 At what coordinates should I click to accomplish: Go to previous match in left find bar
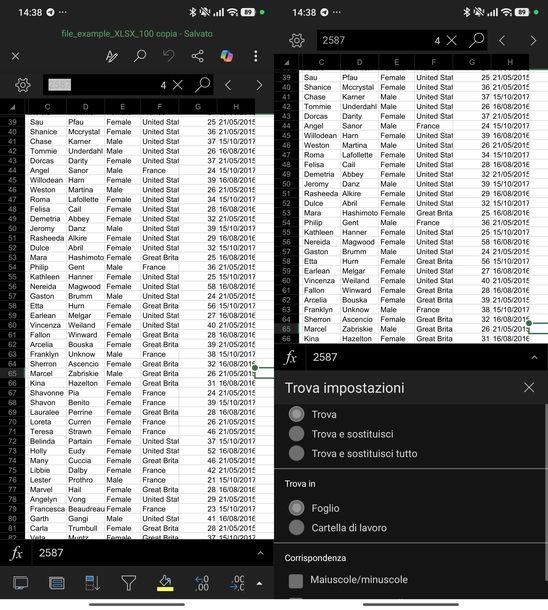click(x=228, y=85)
